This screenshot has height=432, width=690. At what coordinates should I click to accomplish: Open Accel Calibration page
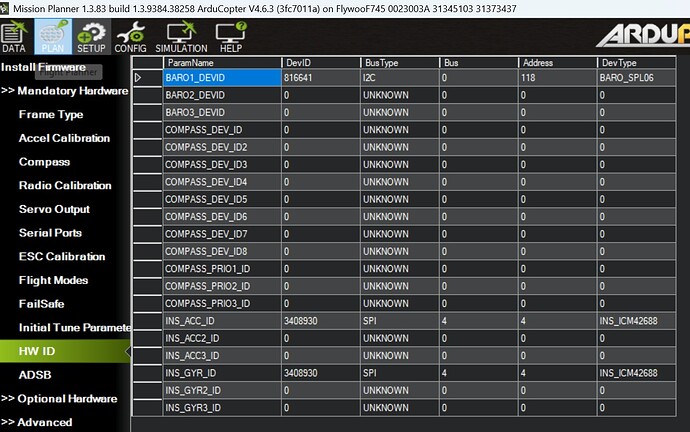(64, 139)
